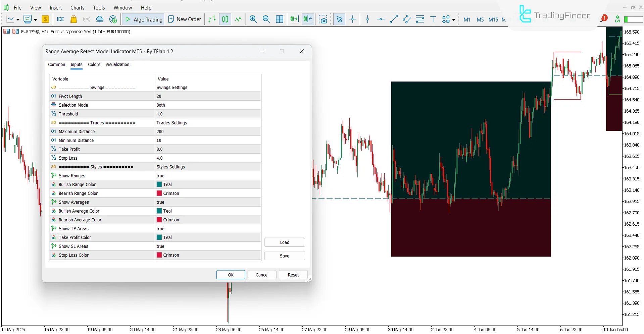Click the Teal swatch for Bullish Range Color
The image size is (644, 334).
[159, 184]
